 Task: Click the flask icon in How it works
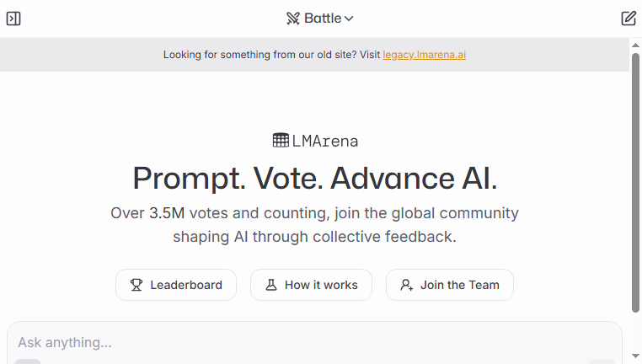271,285
